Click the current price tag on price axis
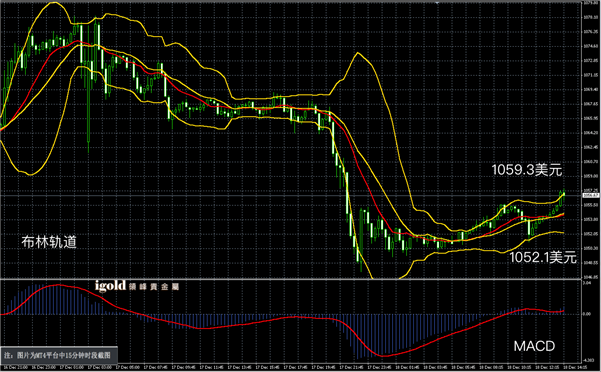 [x=591, y=195]
